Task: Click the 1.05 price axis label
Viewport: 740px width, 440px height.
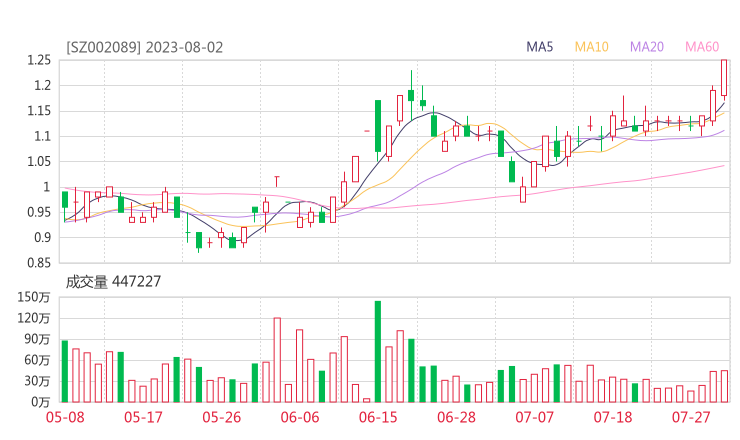Action: click(x=39, y=161)
